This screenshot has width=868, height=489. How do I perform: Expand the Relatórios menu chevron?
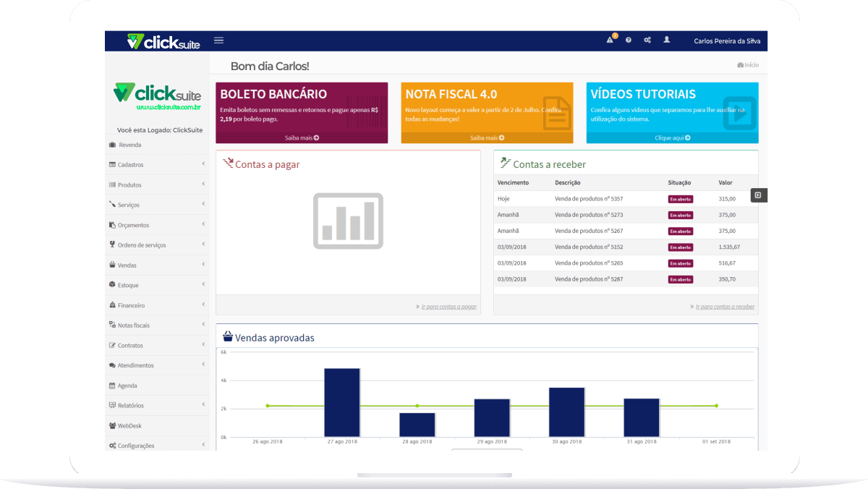204,404
